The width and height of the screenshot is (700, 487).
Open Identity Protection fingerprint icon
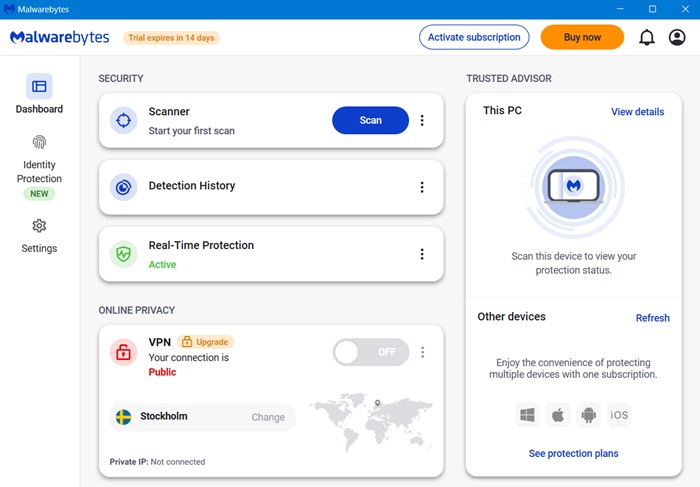pyautogui.click(x=39, y=142)
